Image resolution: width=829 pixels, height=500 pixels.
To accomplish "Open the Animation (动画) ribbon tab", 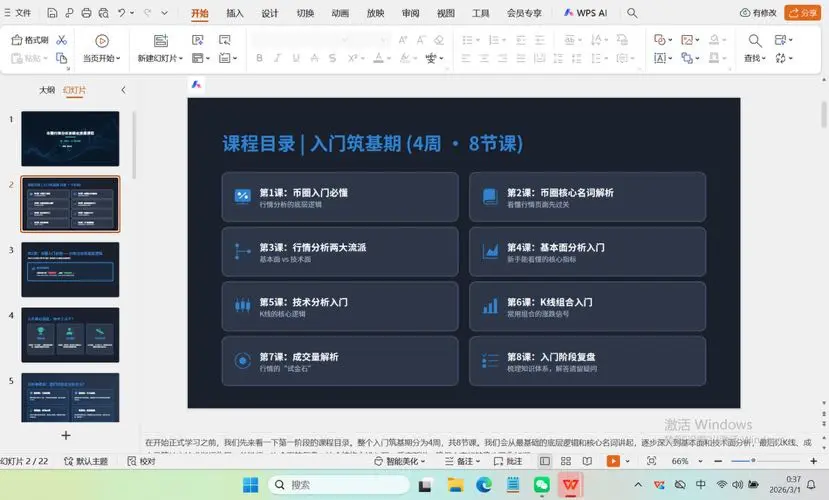I will [340, 13].
